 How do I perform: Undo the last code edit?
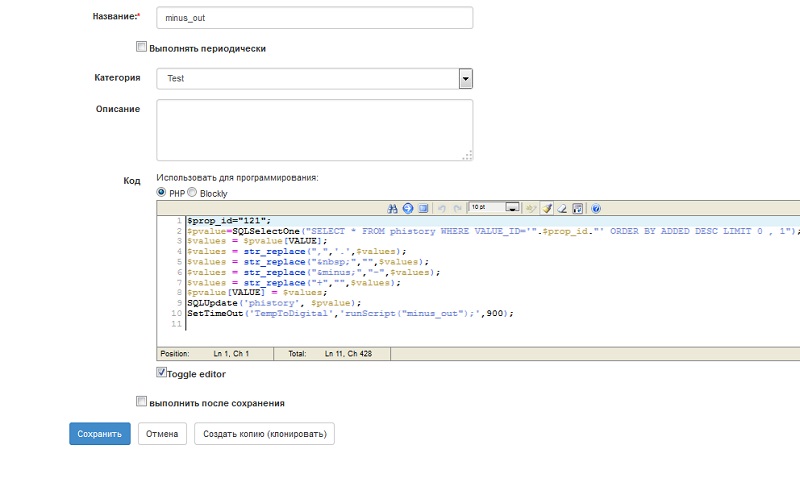tap(442, 208)
